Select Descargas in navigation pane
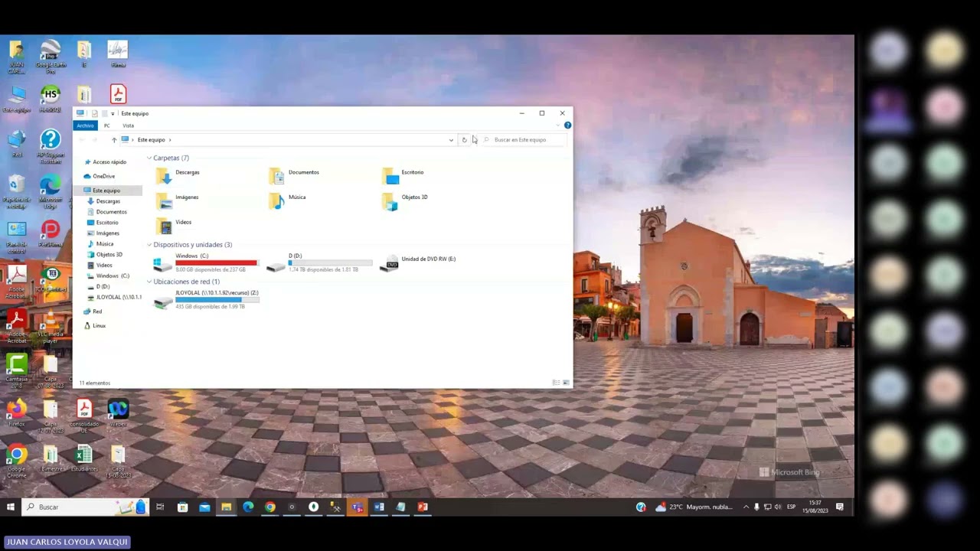 point(103,201)
